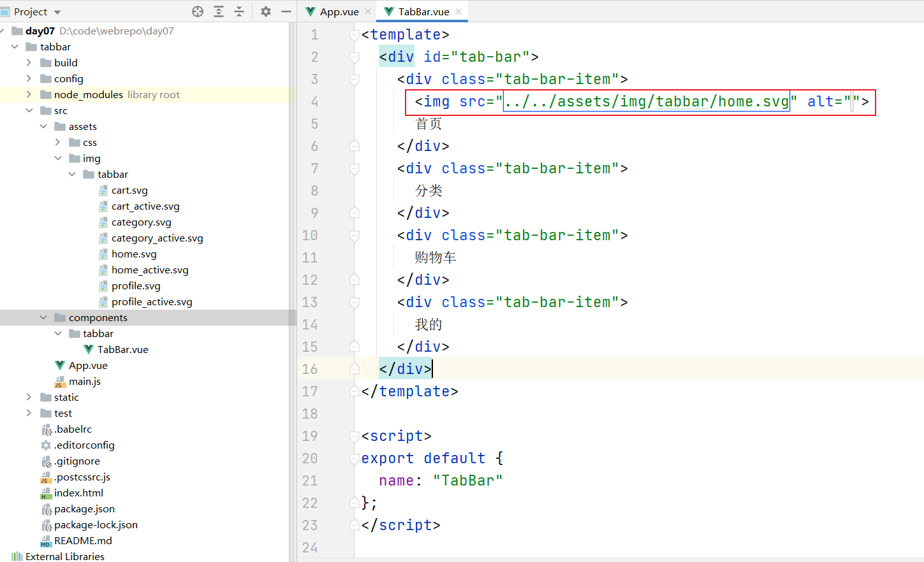Image resolution: width=924 pixels, height=562 pixels.
Task: Collapse the src folder
Action: click(29, 110)
